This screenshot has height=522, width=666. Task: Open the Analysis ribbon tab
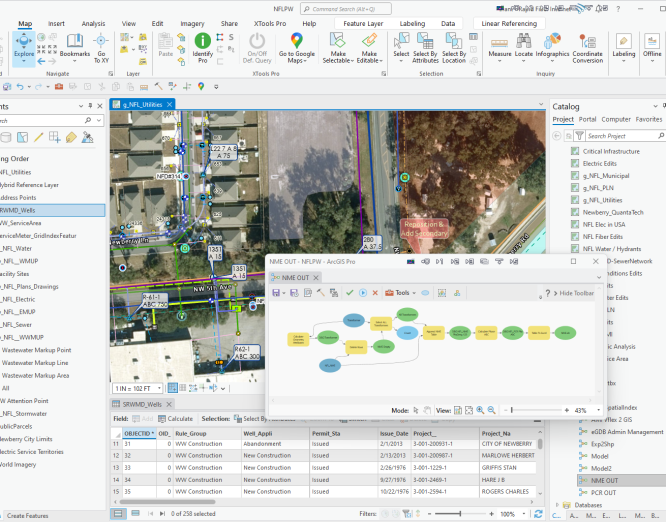click(x=93, y=24)
